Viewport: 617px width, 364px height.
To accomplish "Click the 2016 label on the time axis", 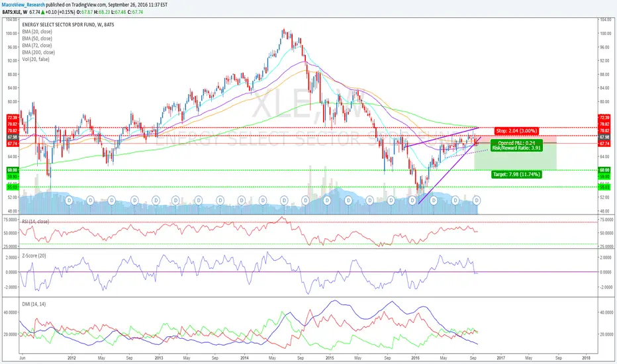I will point(415,358).
